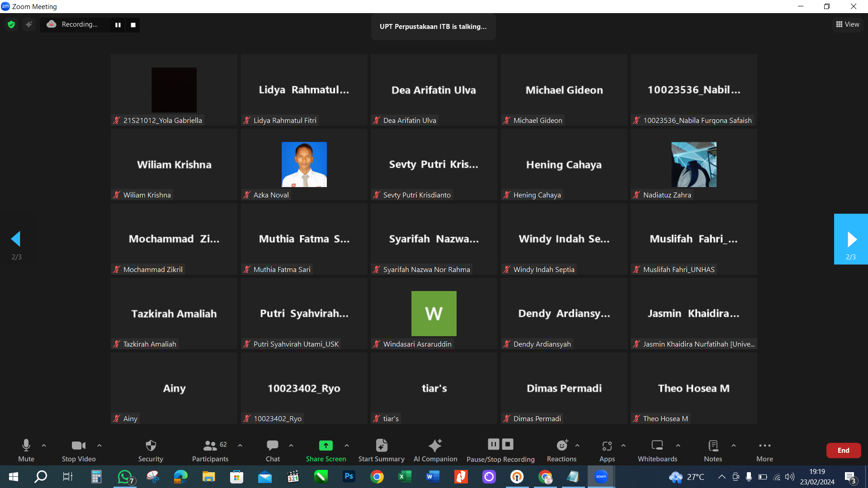The image size is (868, 488).
Task: Click the red End button
Action: (843, 450)
